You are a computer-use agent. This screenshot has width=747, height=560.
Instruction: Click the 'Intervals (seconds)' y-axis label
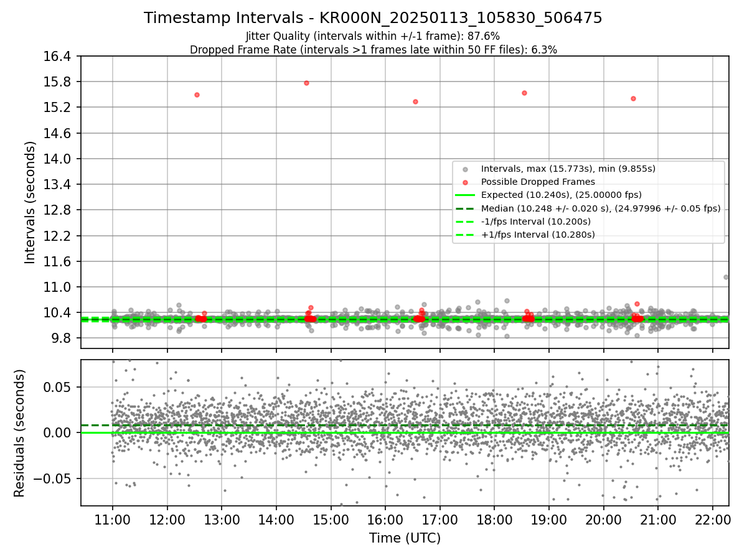tap(30, 202)
